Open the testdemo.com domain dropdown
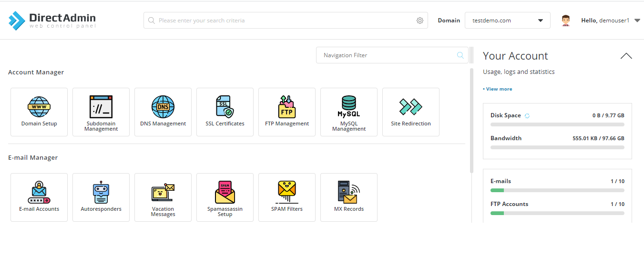Screen dimensions: 644x268 (x=508, y=21)
